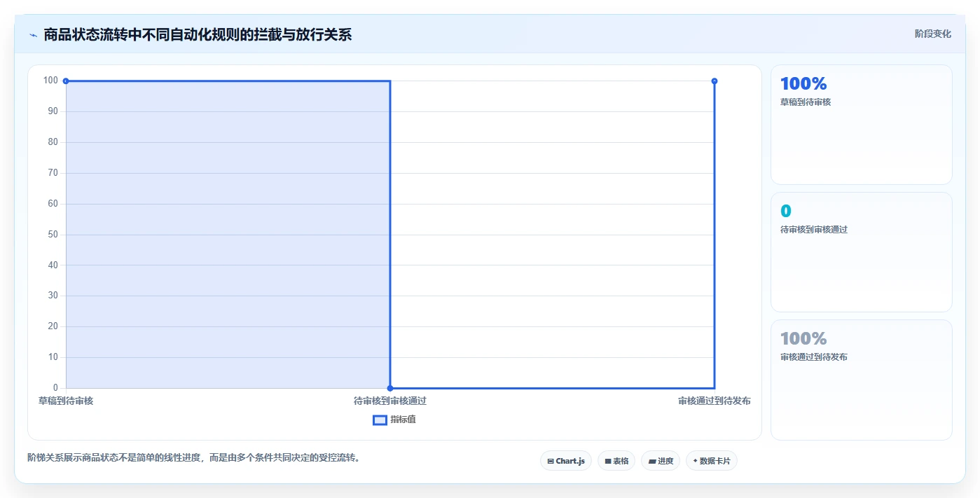
Task: Click the data point at 待审核到审核通过
Action: pyautogui.click(x=390, y=388)
